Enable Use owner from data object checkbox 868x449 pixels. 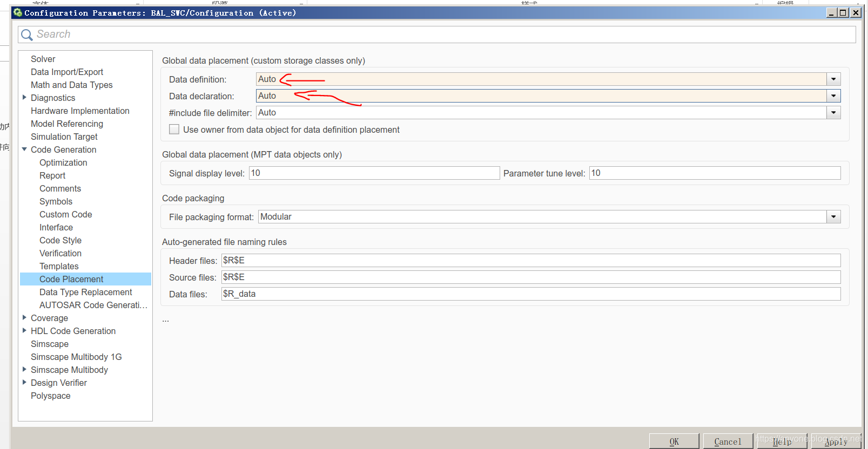(x=174, y=130)
